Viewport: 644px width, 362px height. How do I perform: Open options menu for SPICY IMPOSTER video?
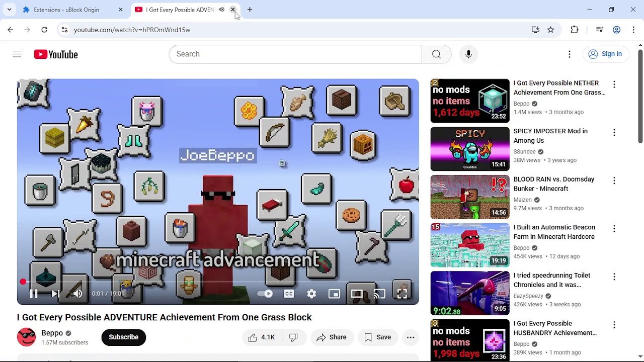[614, 133]
